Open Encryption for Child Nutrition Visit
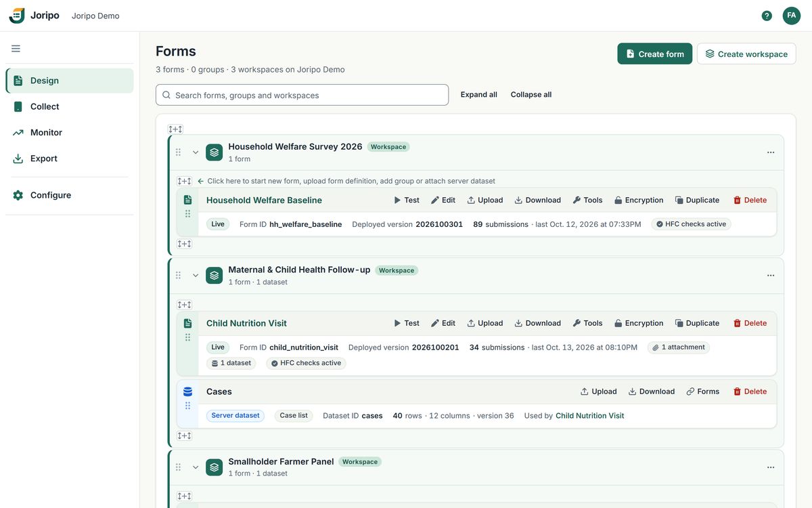Image resolution: width=812 pixels, height=508 pixels. pos(639,324)
